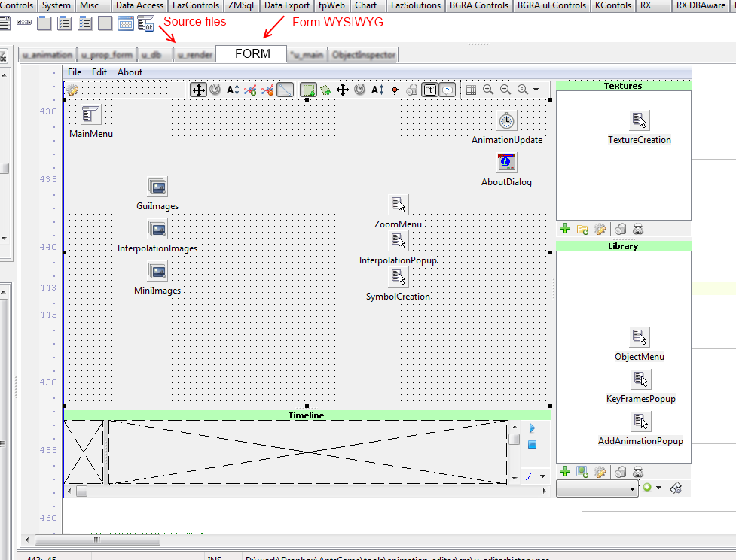Toggle the straight line tool button
Viewport: 736px width, 560px height.
[x=286, y=90]
